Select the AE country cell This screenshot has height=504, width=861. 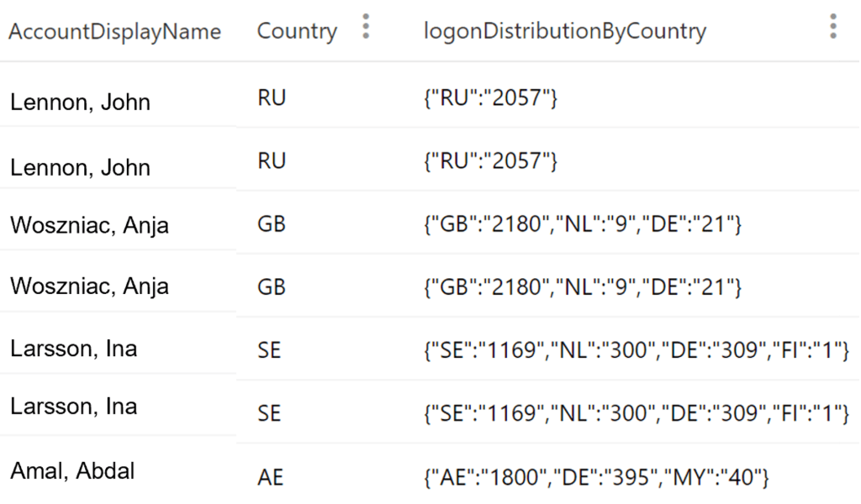pos(271,477)
